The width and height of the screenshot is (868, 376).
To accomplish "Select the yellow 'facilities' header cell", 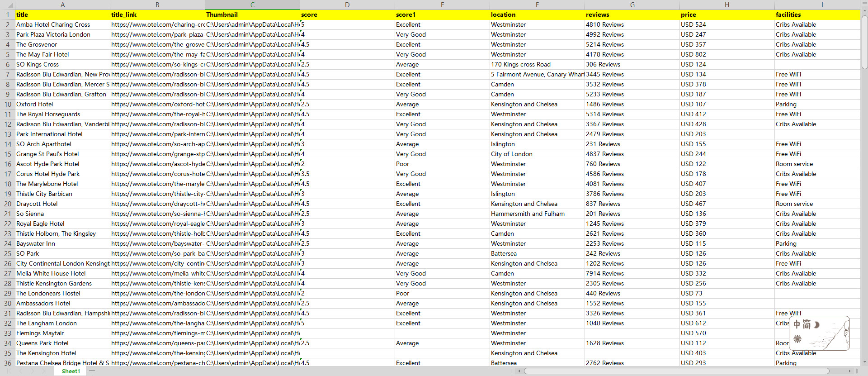I will click(x=817, y=15).
